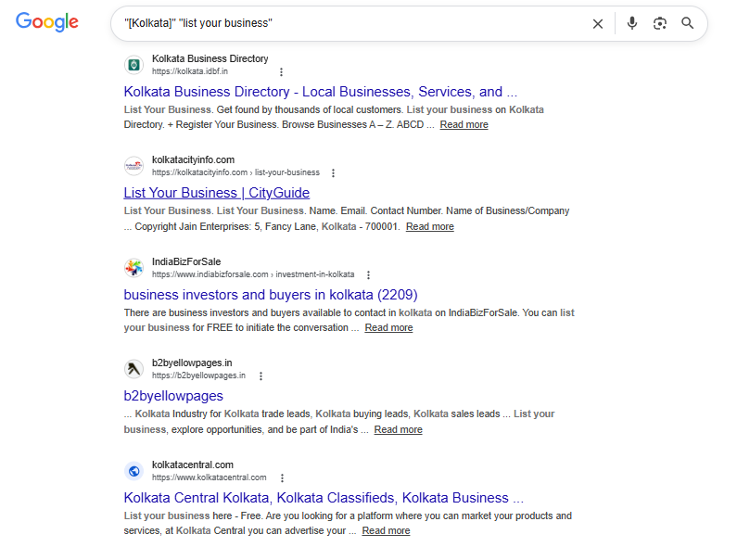The width and height of the screenshot is (737, 560).
Task: Start voice search with microphone icon
Action: point(632,23)
